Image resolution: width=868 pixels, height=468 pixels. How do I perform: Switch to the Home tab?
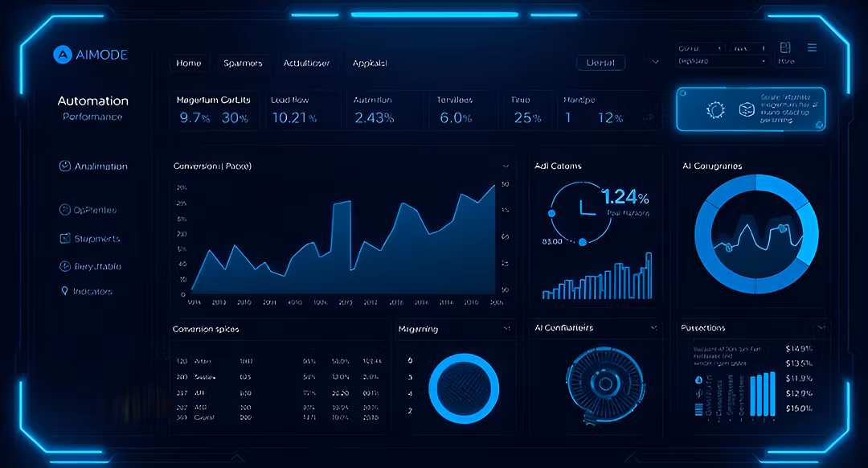coord(189,63)
